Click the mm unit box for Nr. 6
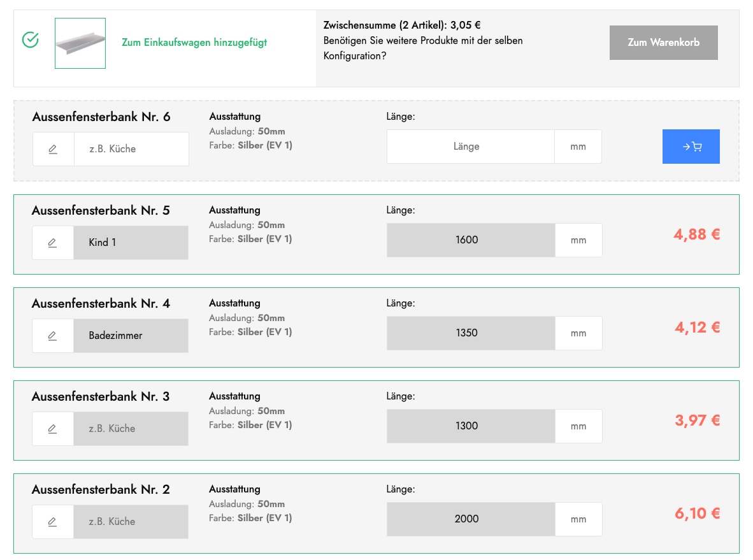This screenshot has width=753, height=560. 578,147
